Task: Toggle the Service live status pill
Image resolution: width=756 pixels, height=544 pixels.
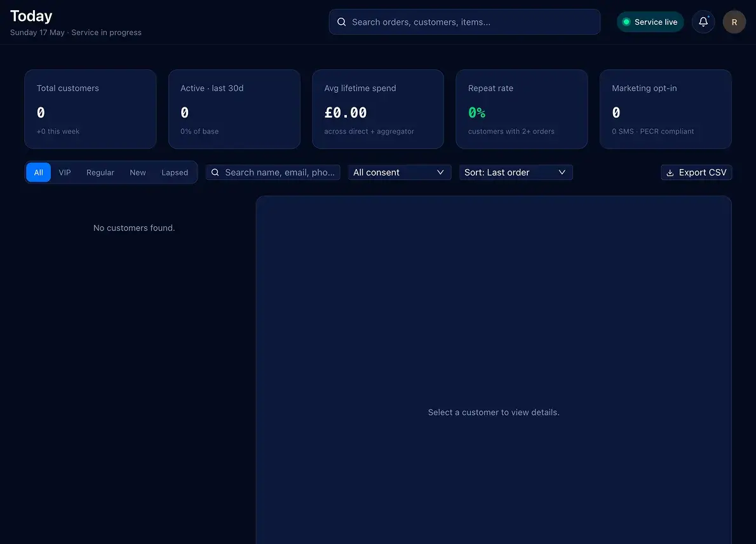Action: click(x=650, y=22)
